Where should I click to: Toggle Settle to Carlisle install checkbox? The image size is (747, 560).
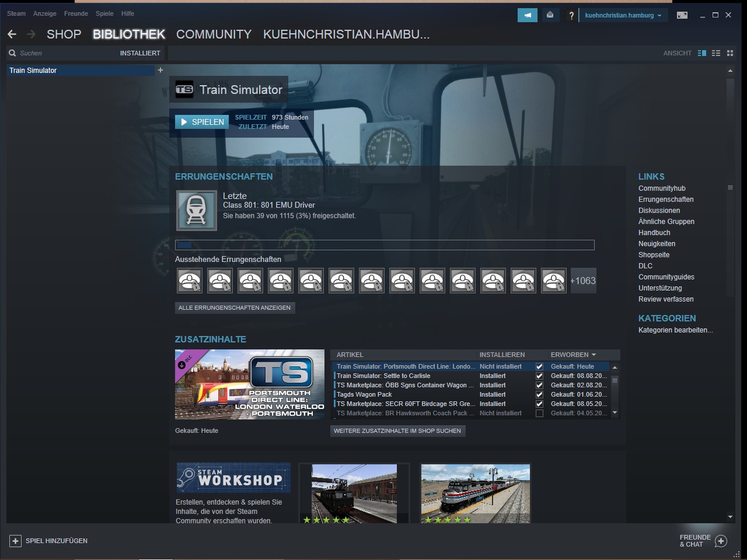pyautogui.click(x=539, y=376)
